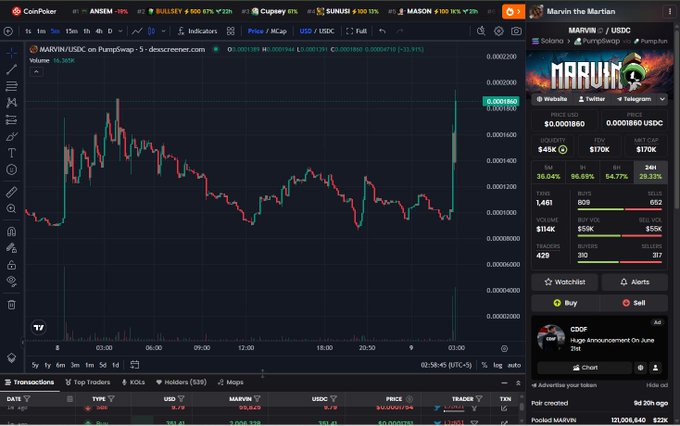
Task: Toggle chart to MCap view
Action: tap(278, 31)
